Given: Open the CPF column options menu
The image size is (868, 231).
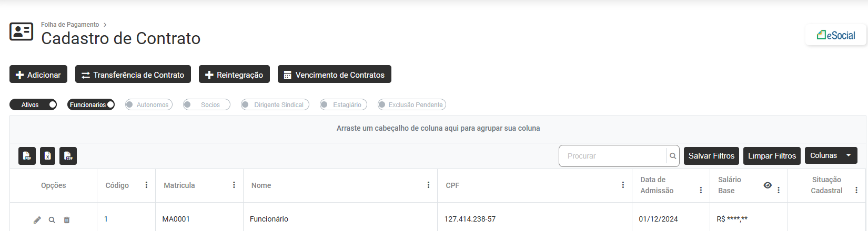Looking at the screenshot, I should [x=623, y=185].
